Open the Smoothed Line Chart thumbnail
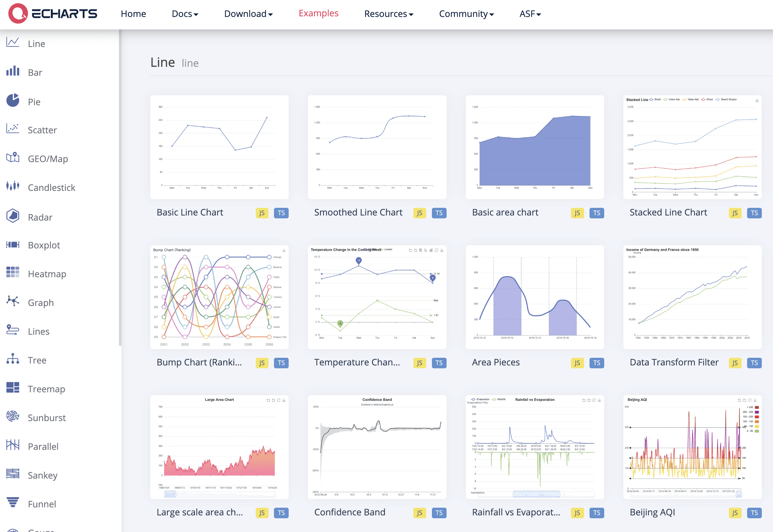The image size is (773, 532). (x=377, y=147)
